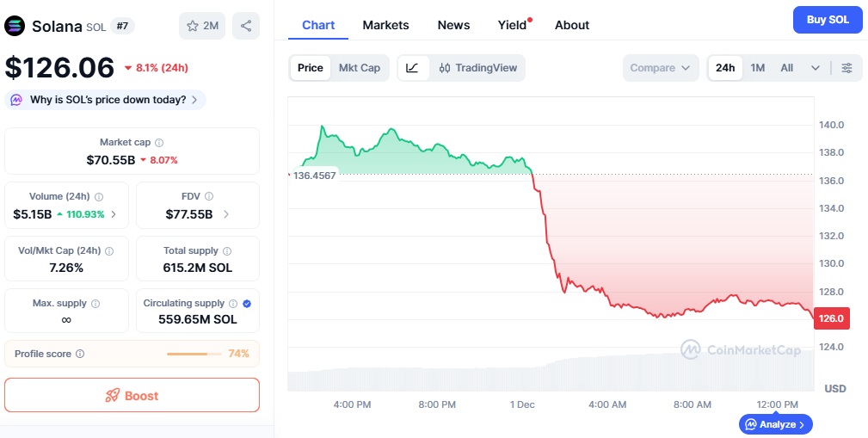Open the Yield tab

tap(512, 26)
